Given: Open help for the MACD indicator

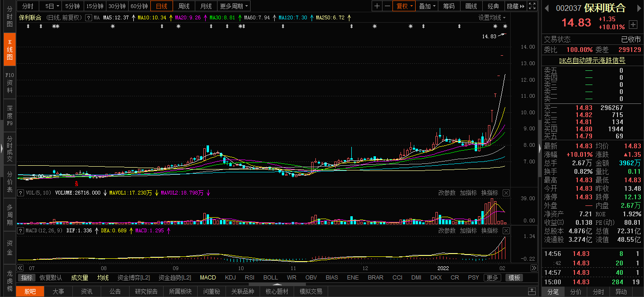Looking at the screenshot, I should click(x=21, y=230).
